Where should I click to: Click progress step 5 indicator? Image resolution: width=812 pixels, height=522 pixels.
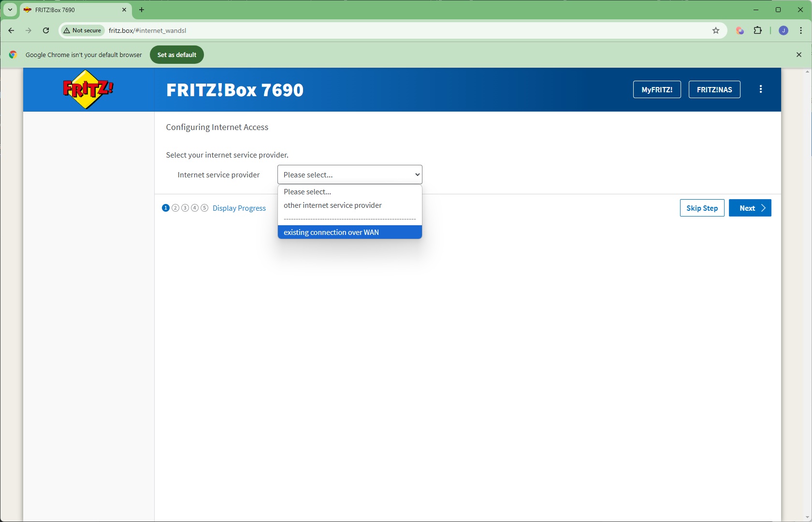coord(204,208)
